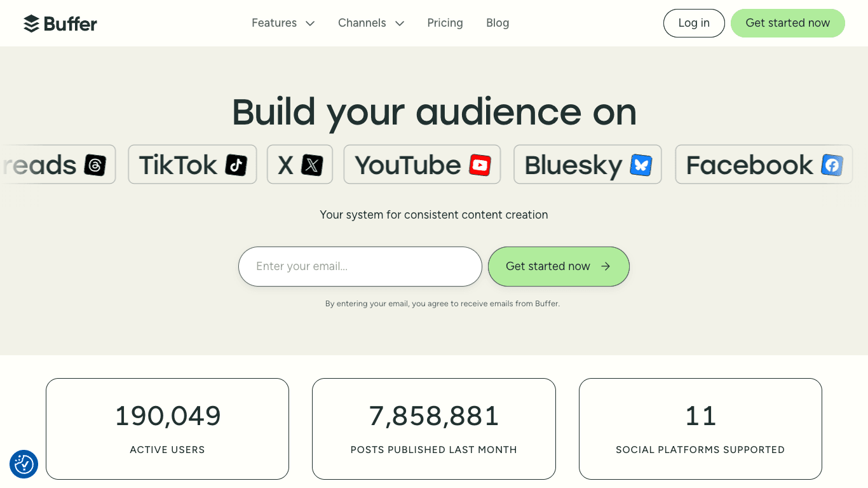
Task: Select the Bluesky platform text
Action: click(573, 166)
